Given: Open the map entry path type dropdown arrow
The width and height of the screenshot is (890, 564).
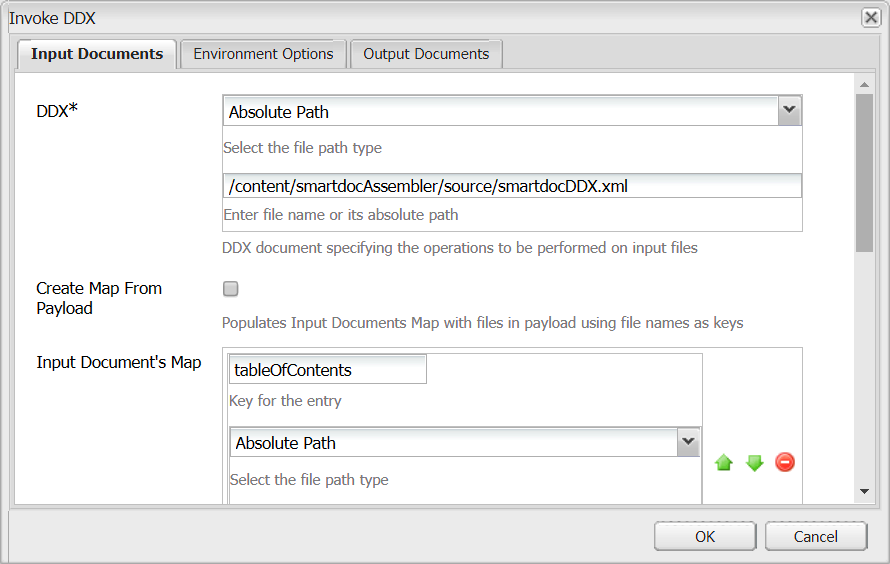Looking at the screenshot, I should (x=687, y=442).
